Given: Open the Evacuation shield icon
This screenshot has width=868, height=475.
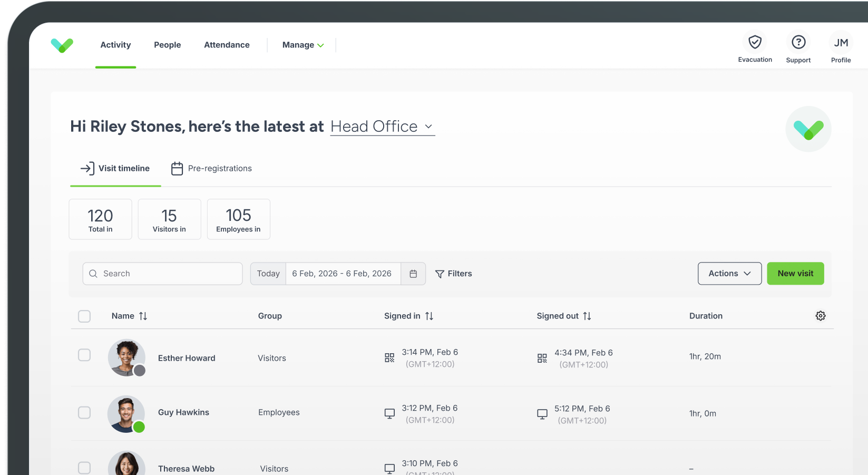Looking at the screenshot, I should [x=755, y=42].
